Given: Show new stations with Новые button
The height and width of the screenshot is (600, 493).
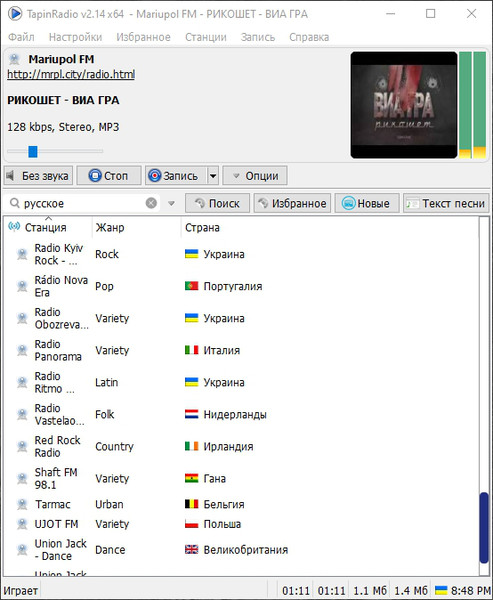Looking at the screenshot, I should [367, 203].
